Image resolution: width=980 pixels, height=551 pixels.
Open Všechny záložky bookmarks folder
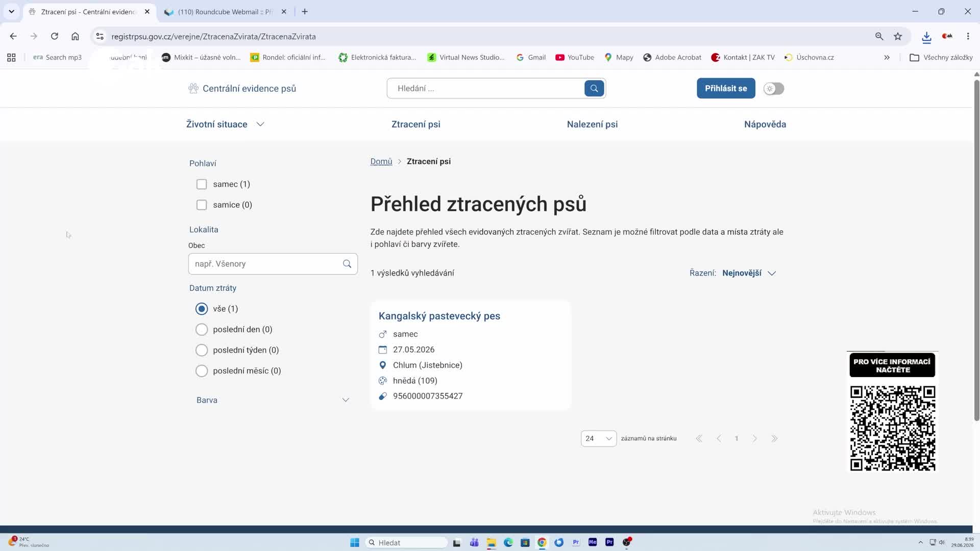point(941,58)
